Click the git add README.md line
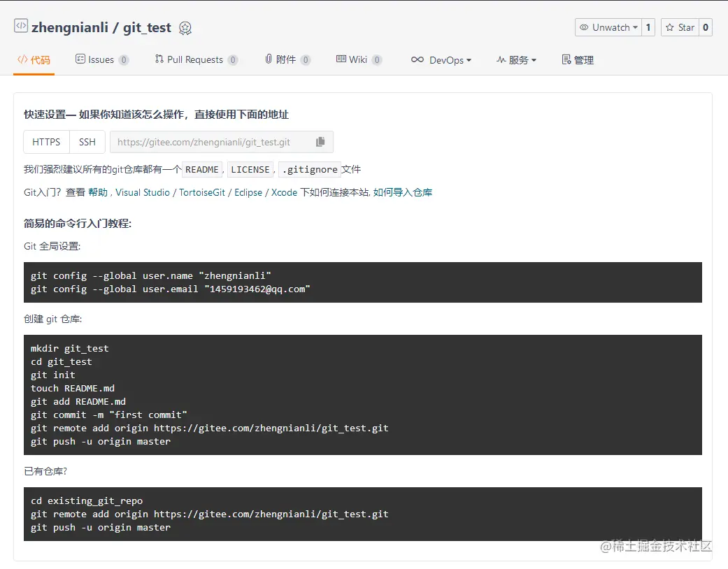Screen dimensions: 728x569 tap(78, 401)
